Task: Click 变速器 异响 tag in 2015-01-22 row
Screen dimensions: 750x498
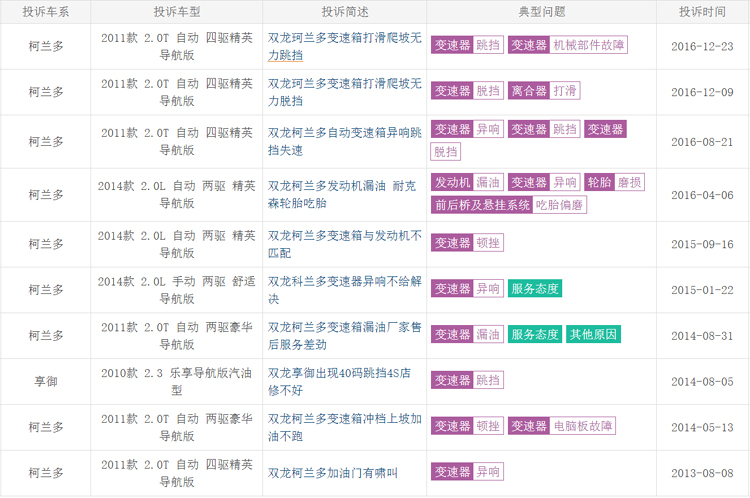Action: point(467,289)
